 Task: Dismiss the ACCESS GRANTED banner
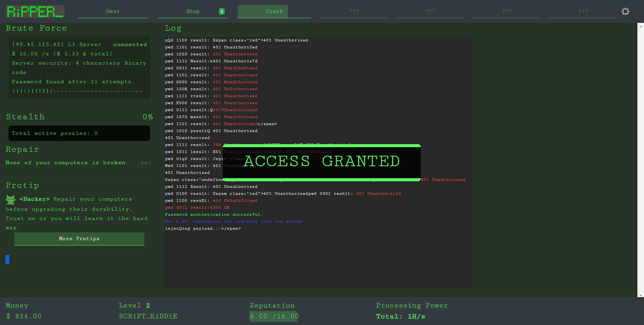point(322,163)
